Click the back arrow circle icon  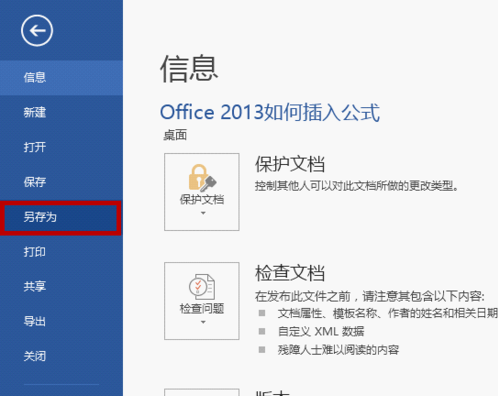(37, 31)
